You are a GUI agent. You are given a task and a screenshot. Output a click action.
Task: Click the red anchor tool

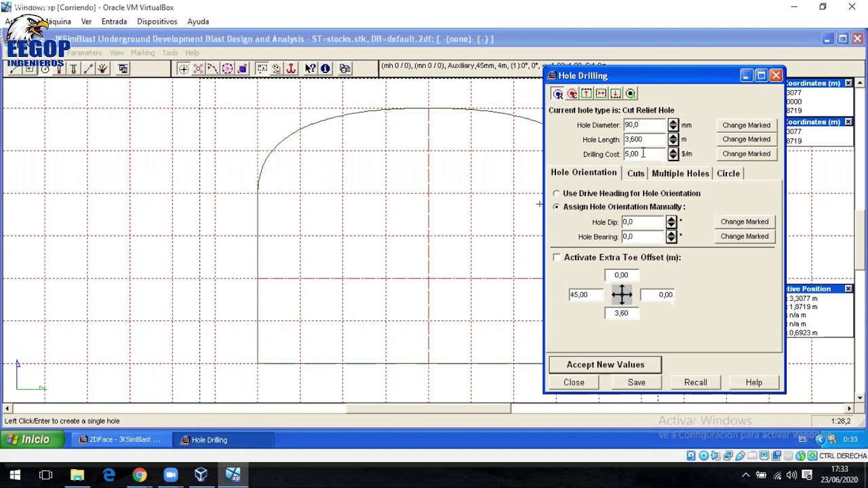click(x=291, y=68)
